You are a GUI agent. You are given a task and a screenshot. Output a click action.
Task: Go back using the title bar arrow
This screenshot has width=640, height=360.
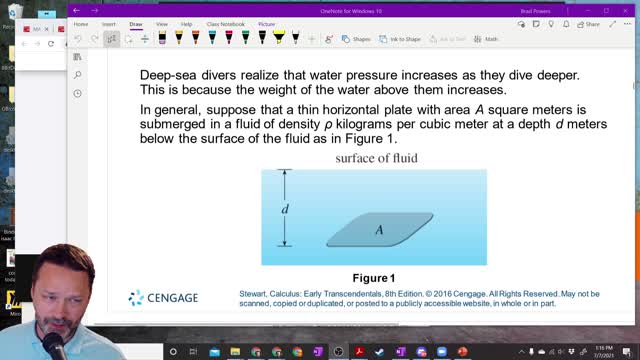coord(76,11)
